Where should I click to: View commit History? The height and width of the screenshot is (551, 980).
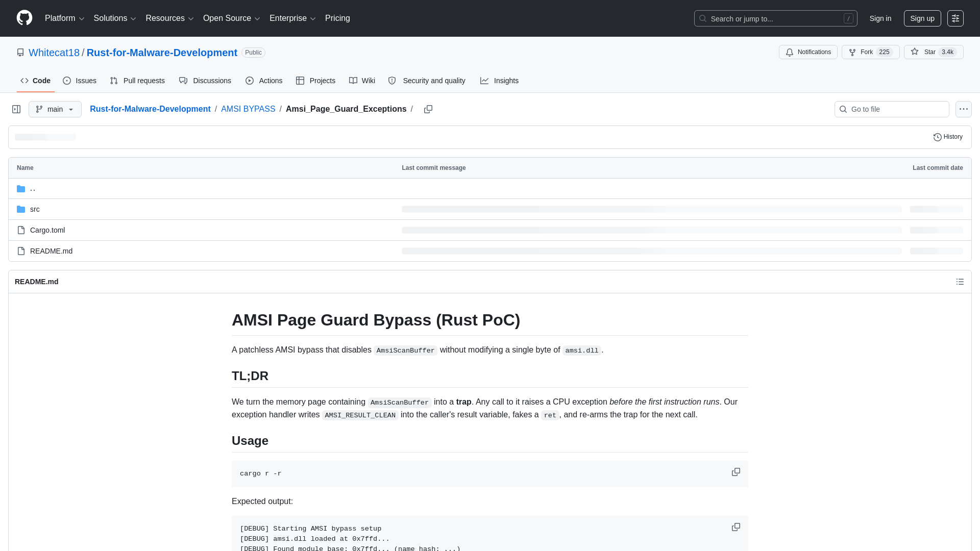[x=948, y=137]
